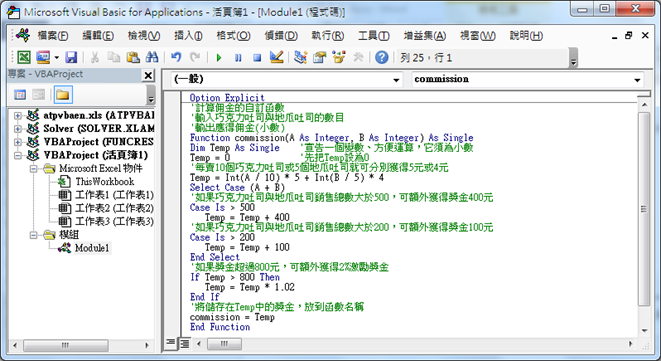The height and width of the screenshot is (361, 661).
Task: Open the 檔案(F) menu
Action: 53,35
